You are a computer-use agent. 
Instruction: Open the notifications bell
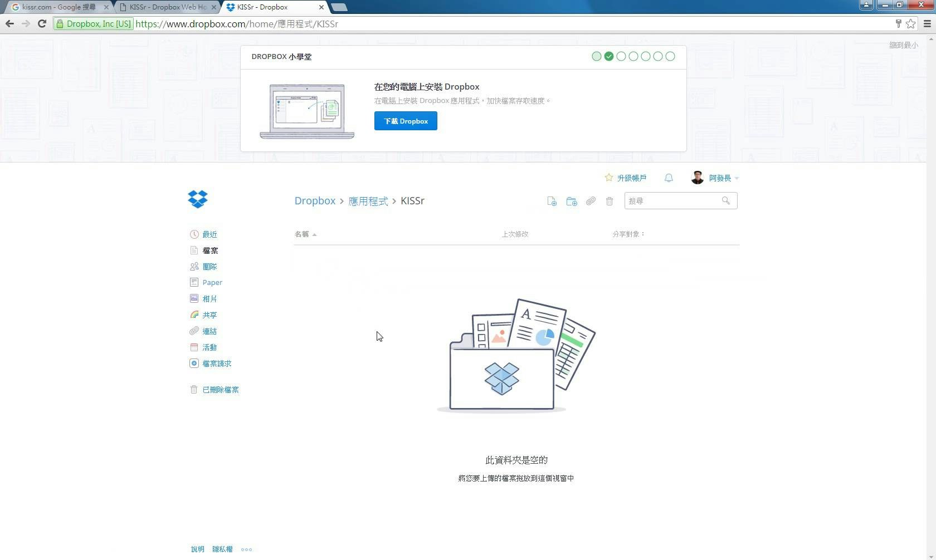tap(669, 178)
